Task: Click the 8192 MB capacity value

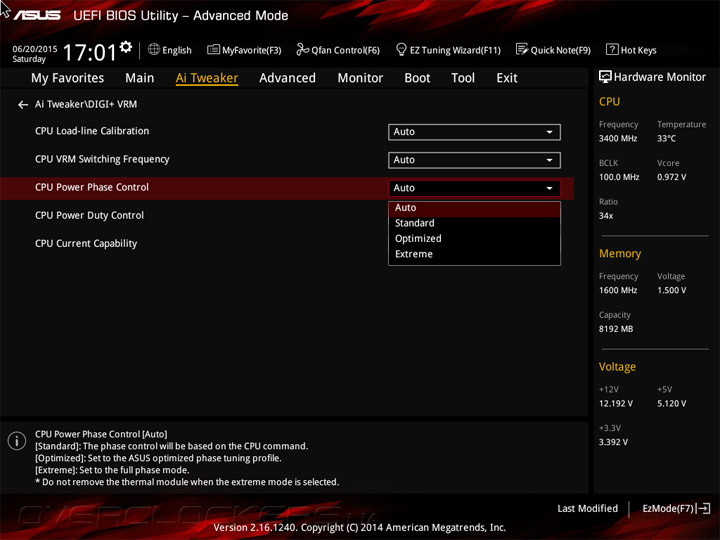Action: (x=616, y=329)
